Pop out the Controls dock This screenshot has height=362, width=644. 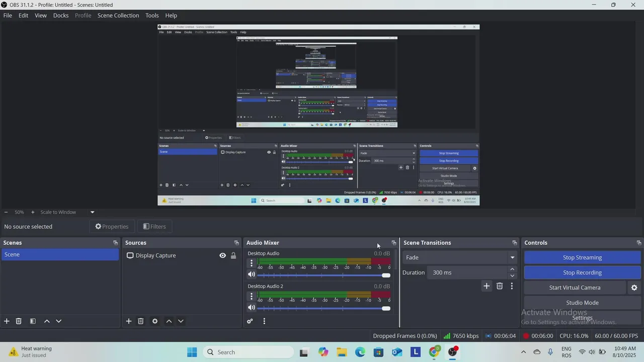point(639,243)
